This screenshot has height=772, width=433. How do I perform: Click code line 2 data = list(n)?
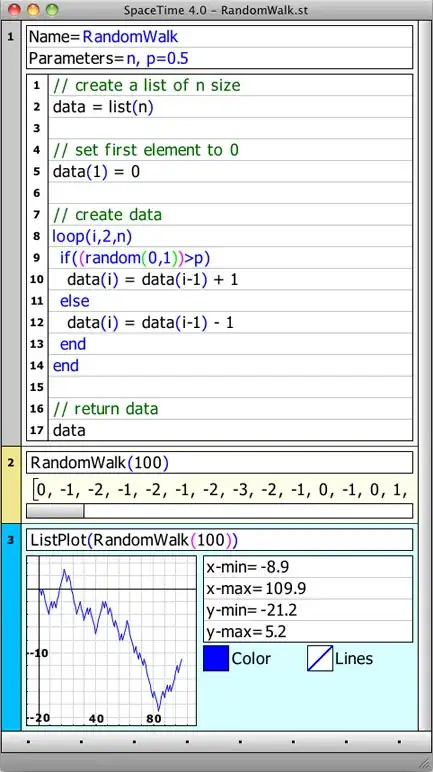click(x=230, y=107)
